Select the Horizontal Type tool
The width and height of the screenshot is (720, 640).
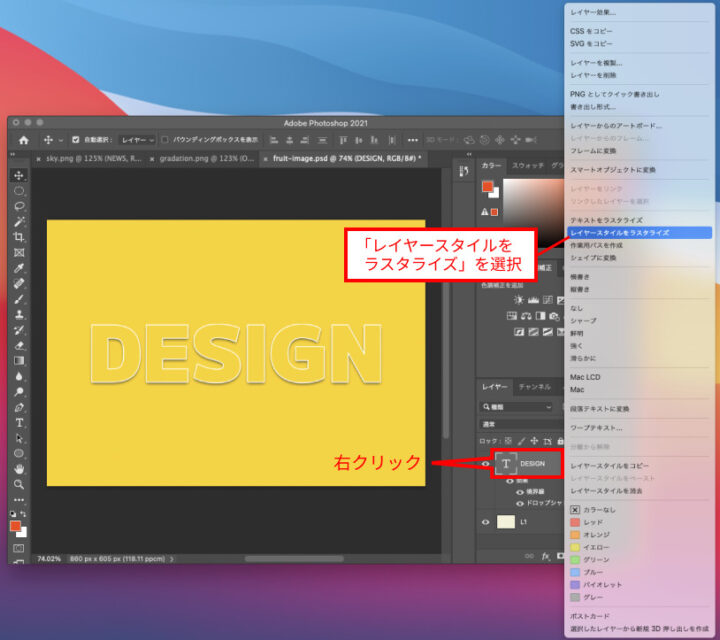(19, 423)
